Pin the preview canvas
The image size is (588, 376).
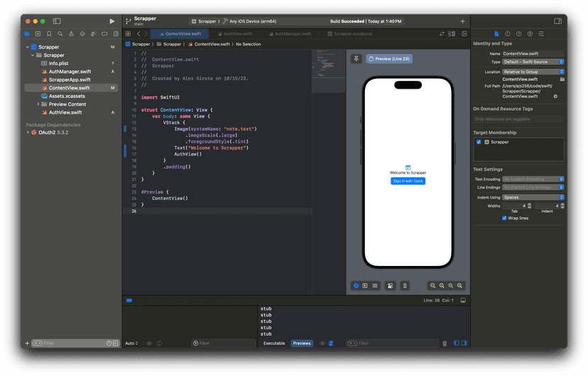pos(356,59)
